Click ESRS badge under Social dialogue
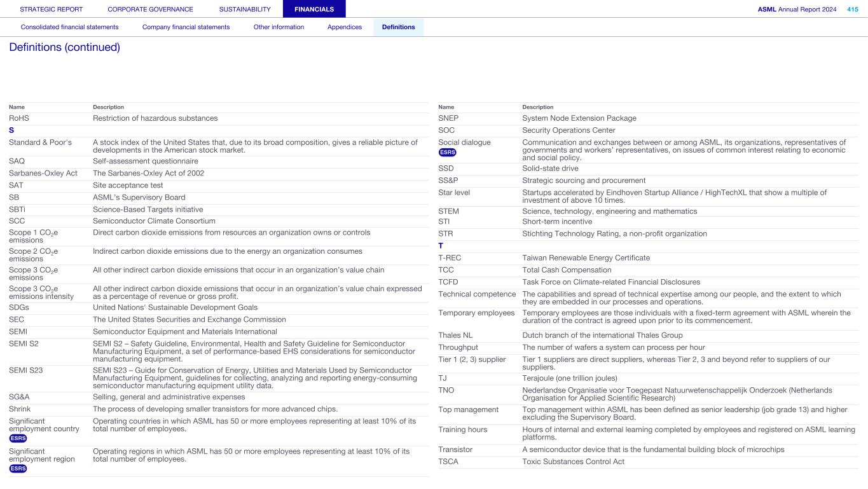The width and height of the screenshot is (868, 489). click(447, 152)
